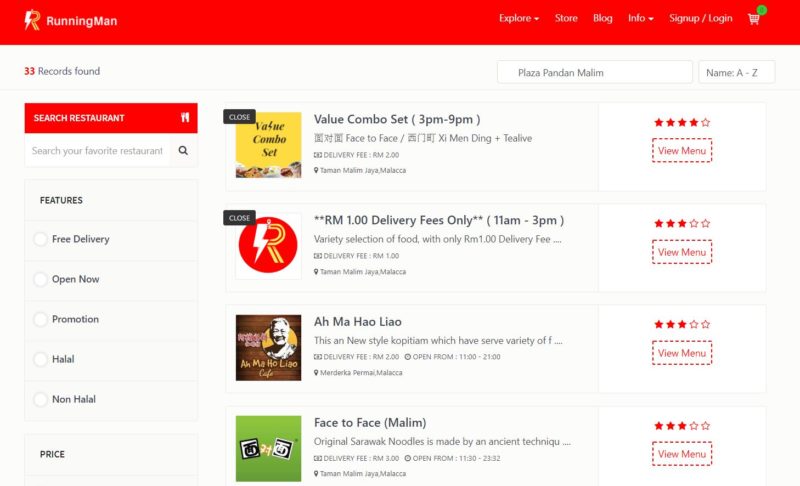800x486 pixels.
Task: Select the Promotion filter
Action: [x=41, y=319]
